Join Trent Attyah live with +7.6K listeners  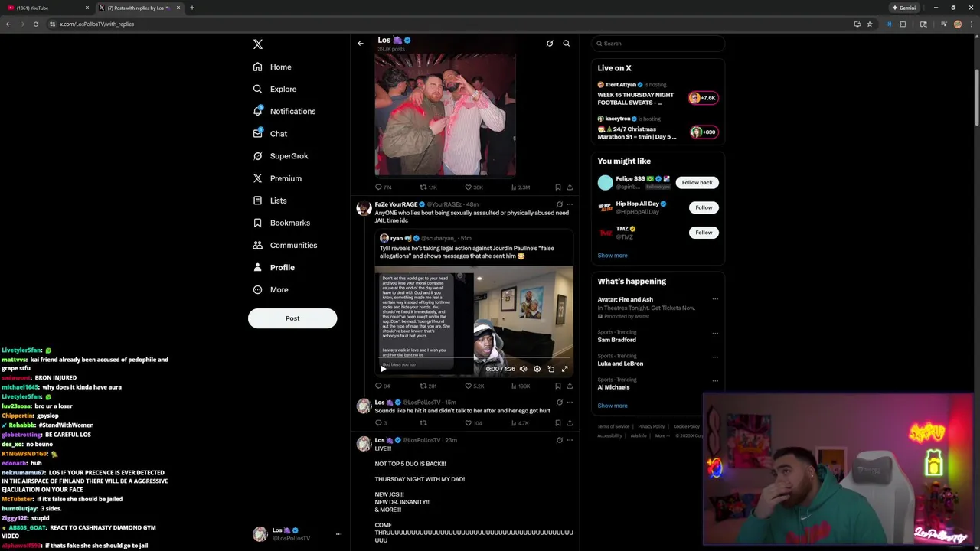[x=703, y=98]
